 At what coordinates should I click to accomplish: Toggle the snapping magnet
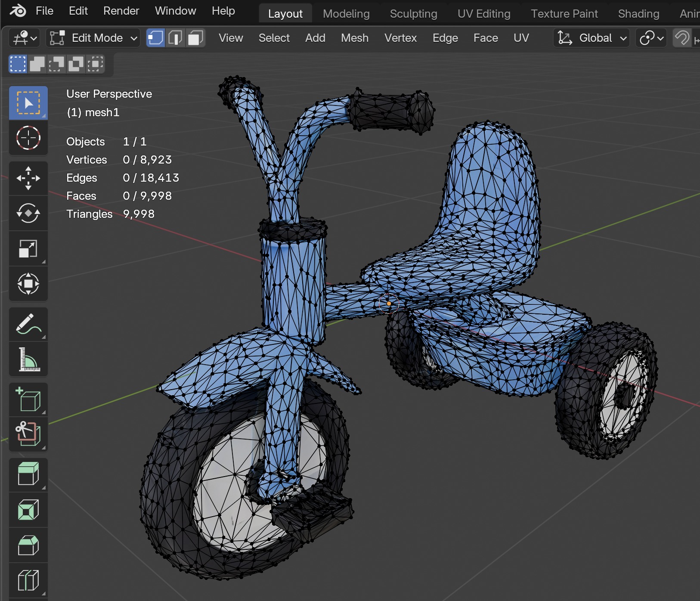click(x=682, y=38)
